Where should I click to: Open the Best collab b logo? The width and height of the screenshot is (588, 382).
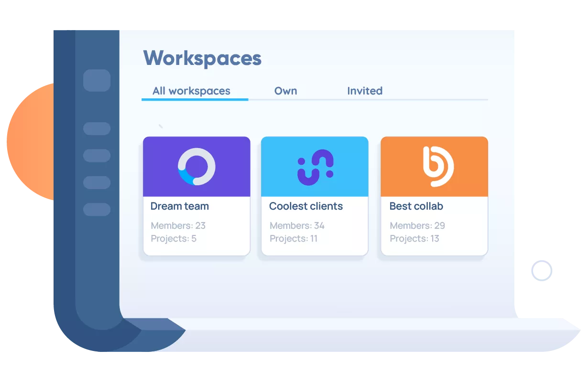click(x=438, y=167)
